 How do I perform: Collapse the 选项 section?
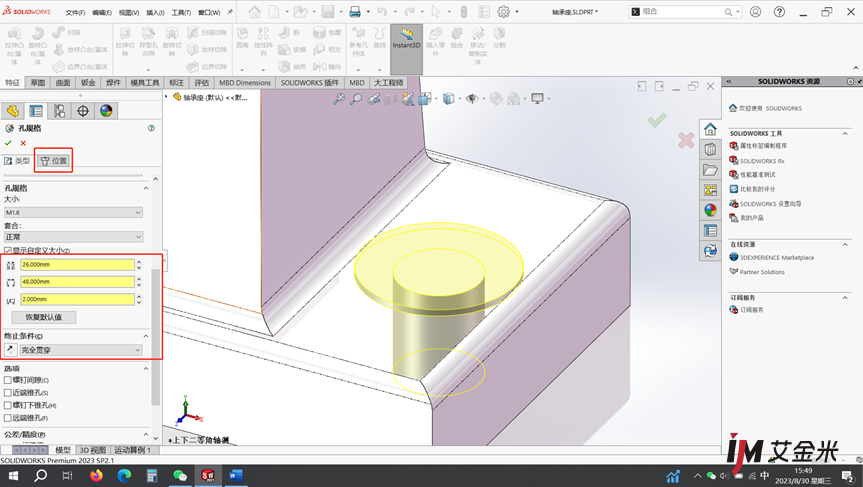click(146, 369)
